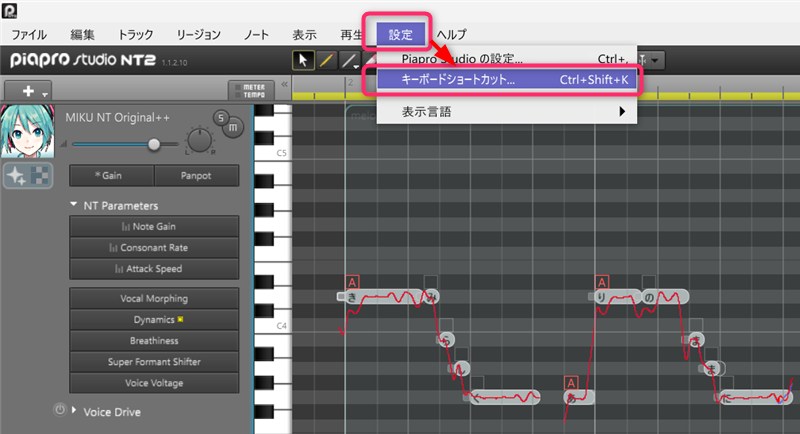Click the red A marker above あ note
This screenshot has width=800, height=434.
point(571,383)
